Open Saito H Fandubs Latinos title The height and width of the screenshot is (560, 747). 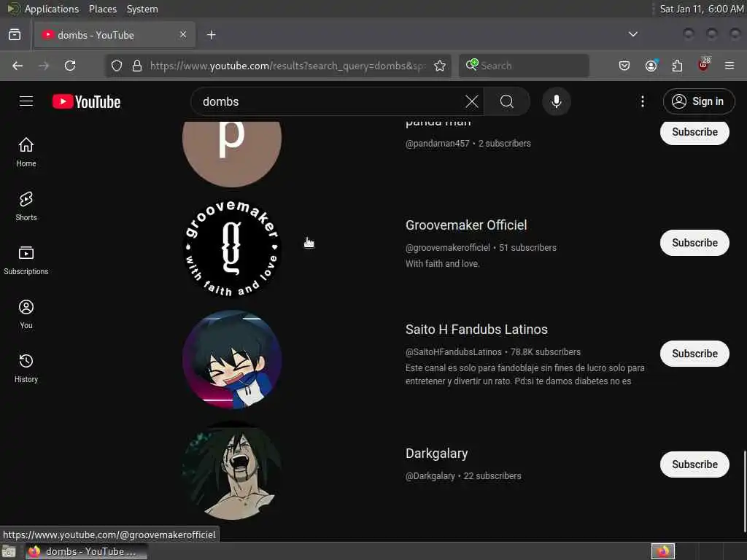pos(476,330)
